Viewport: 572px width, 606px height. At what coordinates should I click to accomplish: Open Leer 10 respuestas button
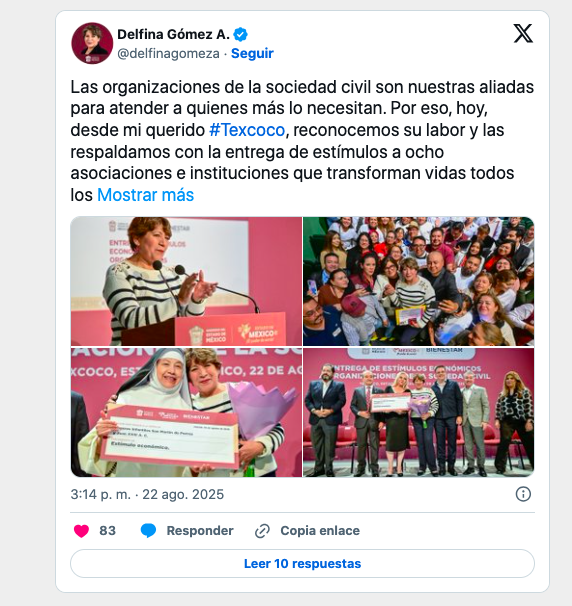pyautogui.click(x=302, y=563)
